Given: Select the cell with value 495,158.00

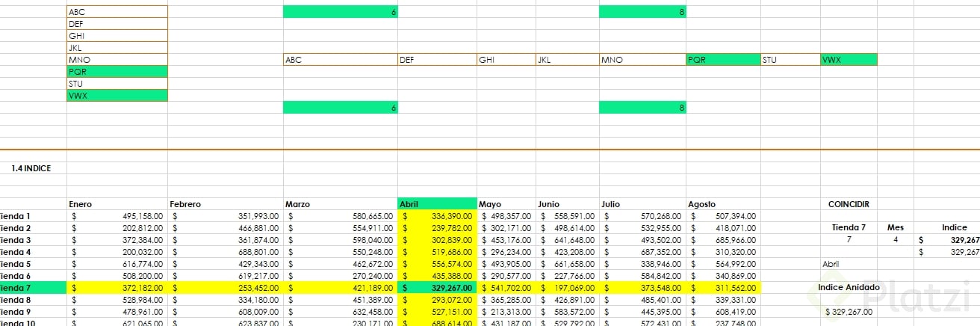Looking at the screenshot, I should pos(117,216).
